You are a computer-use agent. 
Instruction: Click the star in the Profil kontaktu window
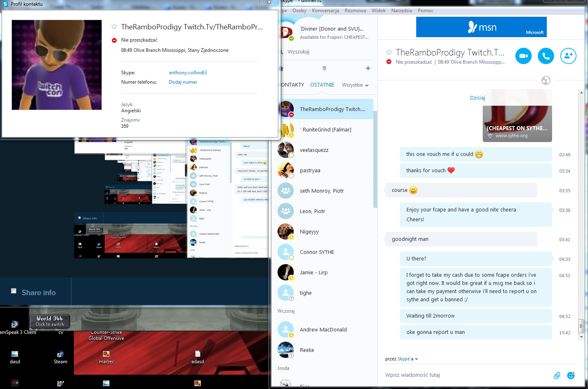[114, 27]
